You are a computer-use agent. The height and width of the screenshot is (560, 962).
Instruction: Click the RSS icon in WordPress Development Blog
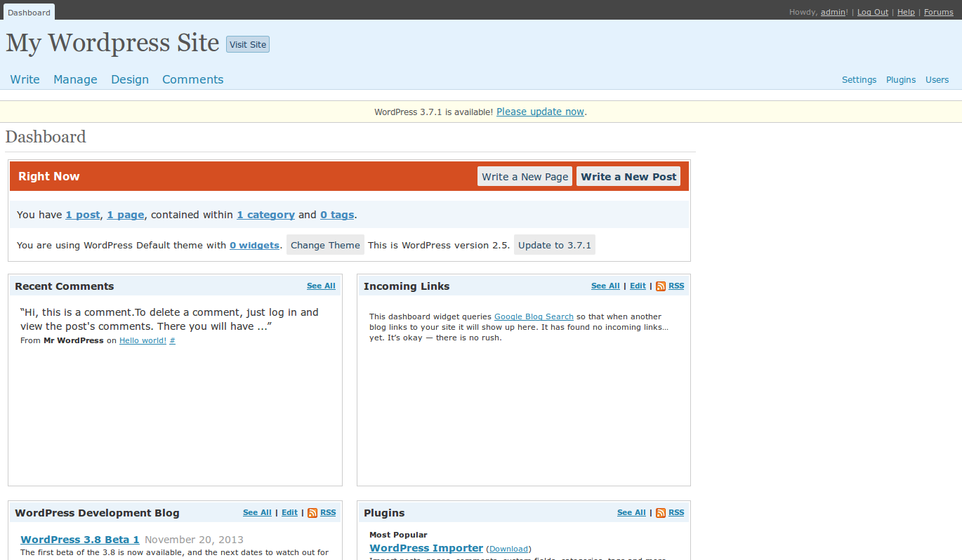point(312,513)
